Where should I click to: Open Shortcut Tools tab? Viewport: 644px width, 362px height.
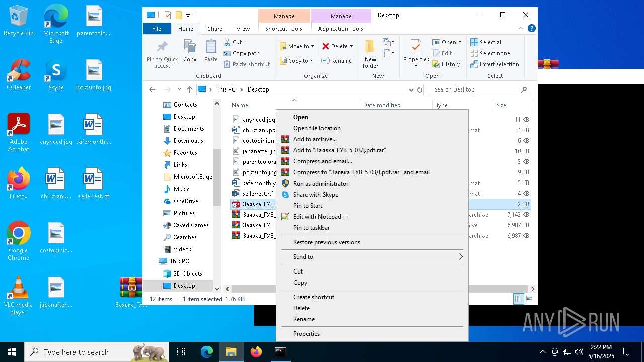(284, 29)
